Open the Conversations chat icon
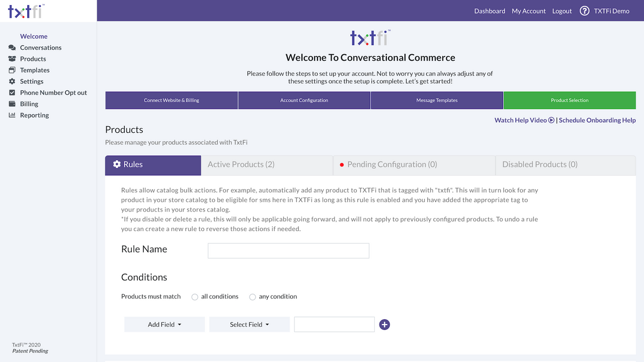644x362 pixels. (x=11, y=47)
